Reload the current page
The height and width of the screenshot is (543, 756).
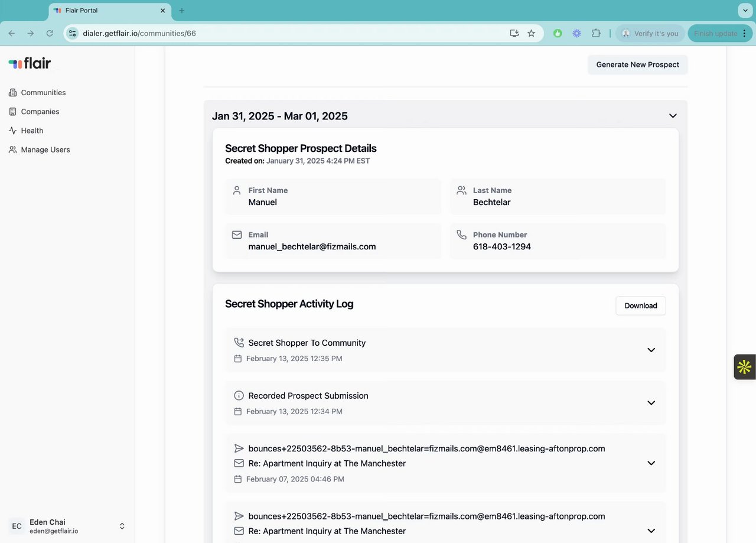click(50, 34)
